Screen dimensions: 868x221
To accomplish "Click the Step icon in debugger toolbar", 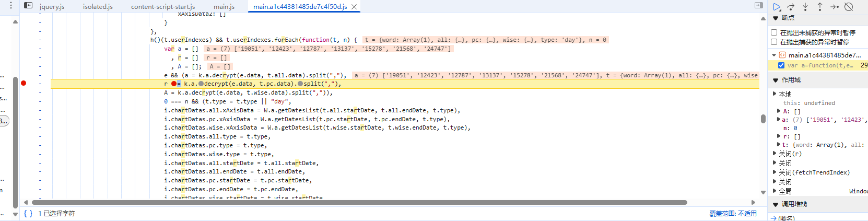I will (834, 7).
